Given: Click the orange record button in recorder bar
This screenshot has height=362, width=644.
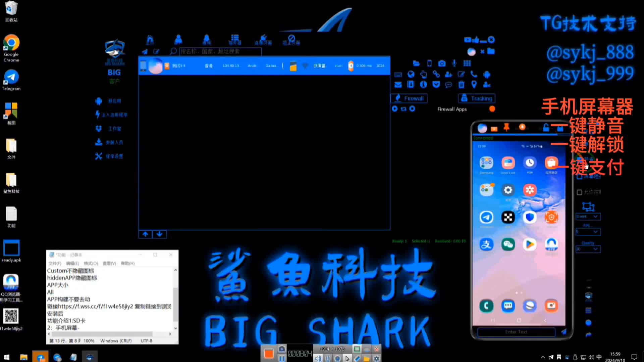Looking at the screenshot, I should click(x=269, y=354).
